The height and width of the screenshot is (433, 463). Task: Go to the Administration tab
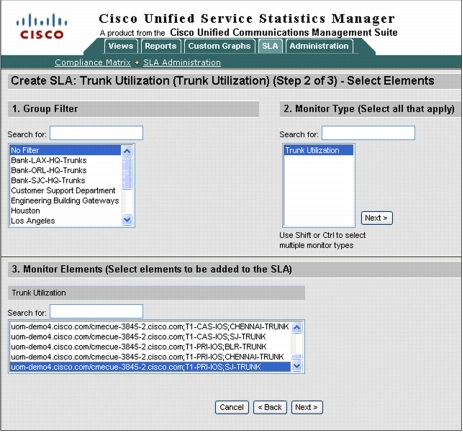click(319, 46)
